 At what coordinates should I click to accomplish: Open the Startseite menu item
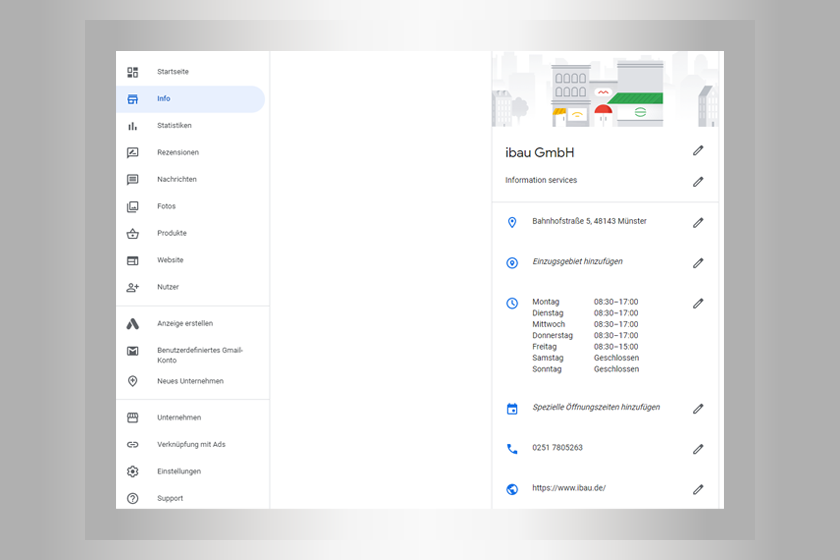pos(192,72)
